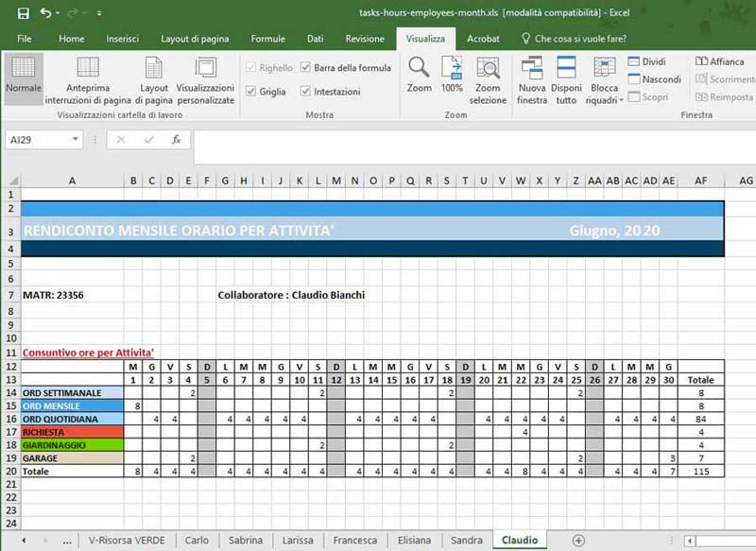Click Nascondi window button

click(654, 79)
